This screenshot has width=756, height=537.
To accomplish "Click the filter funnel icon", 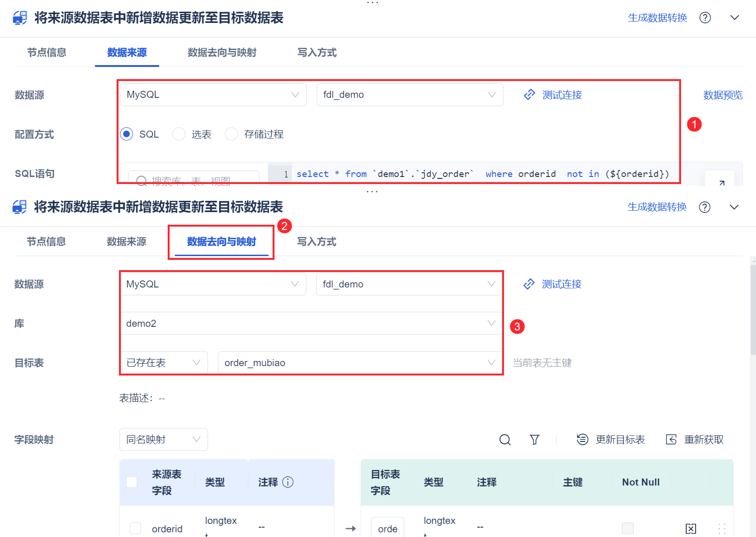I will coord(534,440).
